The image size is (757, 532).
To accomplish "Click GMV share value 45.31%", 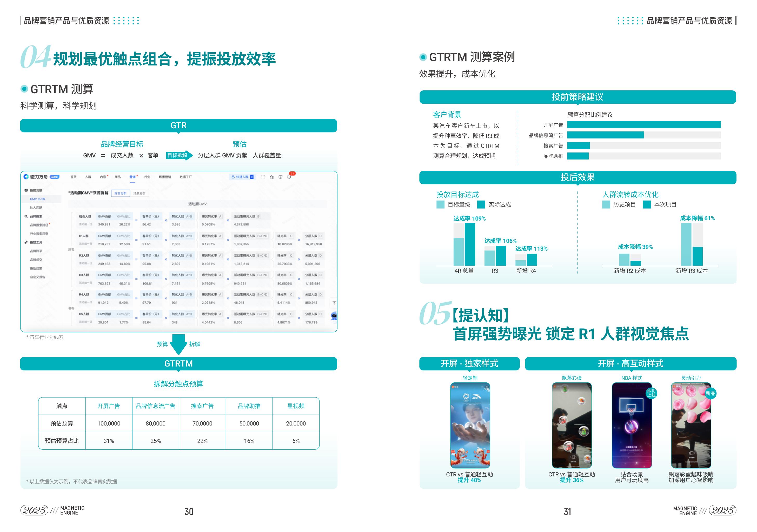I will click(125, 283).
